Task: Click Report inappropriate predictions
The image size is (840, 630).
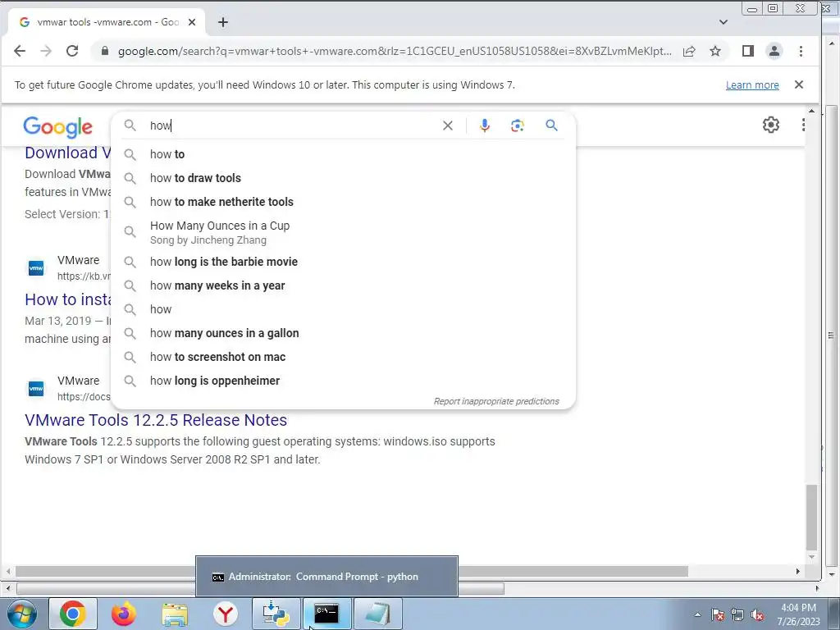Action: coord(496,401)
